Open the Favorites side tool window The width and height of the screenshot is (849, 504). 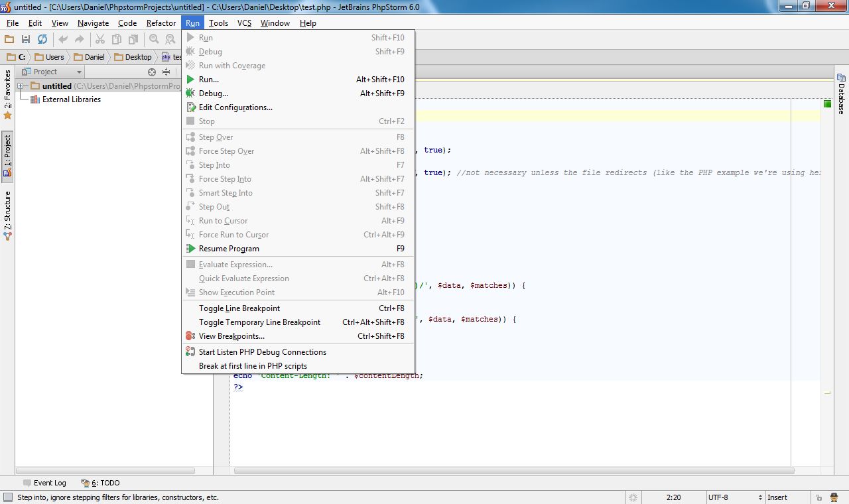click(x=7, y=95)
